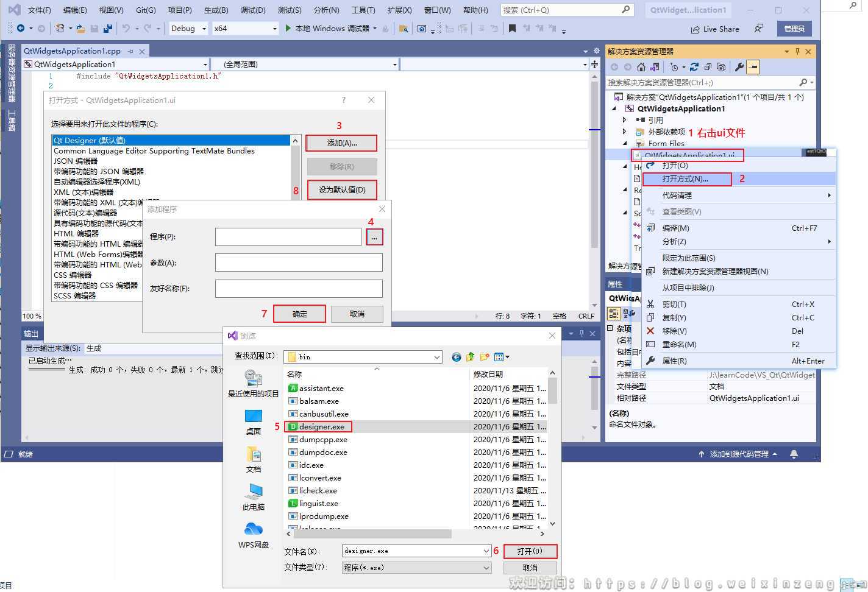Open the Debug configuration dropdown

(x=205, y=29)
